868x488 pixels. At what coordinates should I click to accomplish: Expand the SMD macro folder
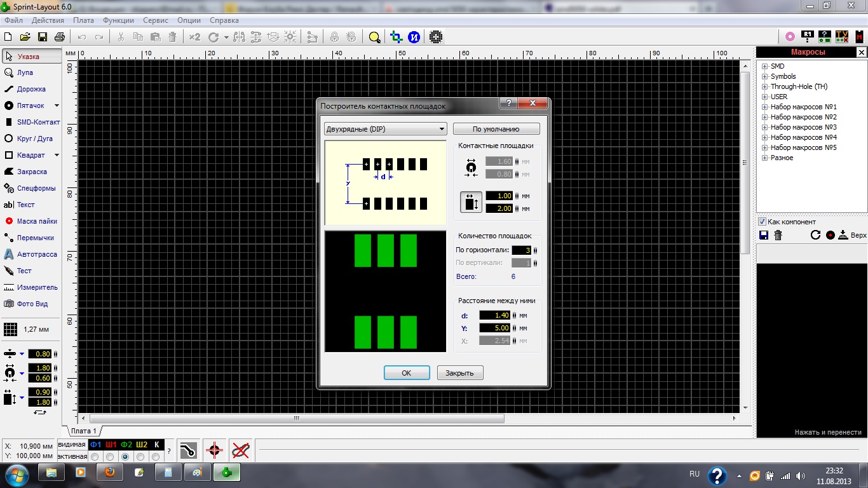point(765,66)
